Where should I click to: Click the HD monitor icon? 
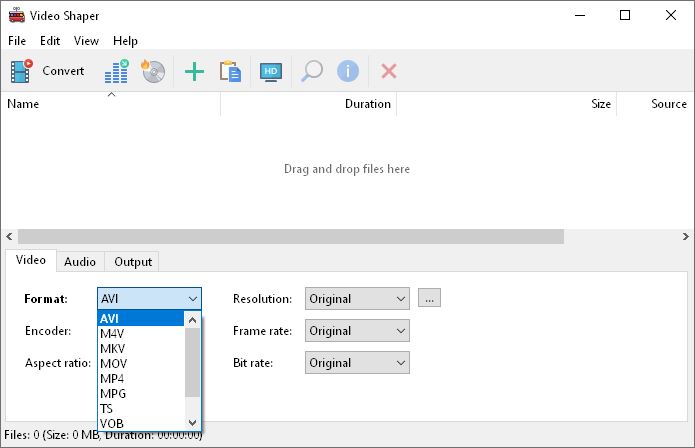[x=271, y=72]
